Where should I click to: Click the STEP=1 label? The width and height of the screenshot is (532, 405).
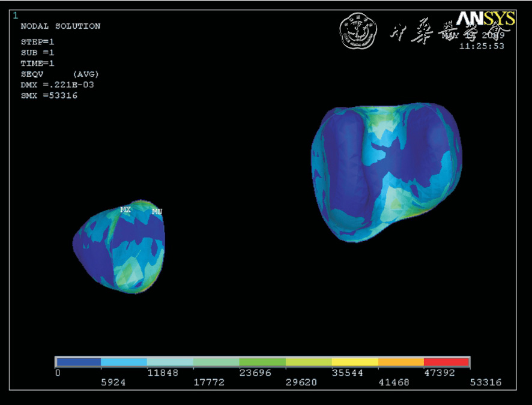37,42
